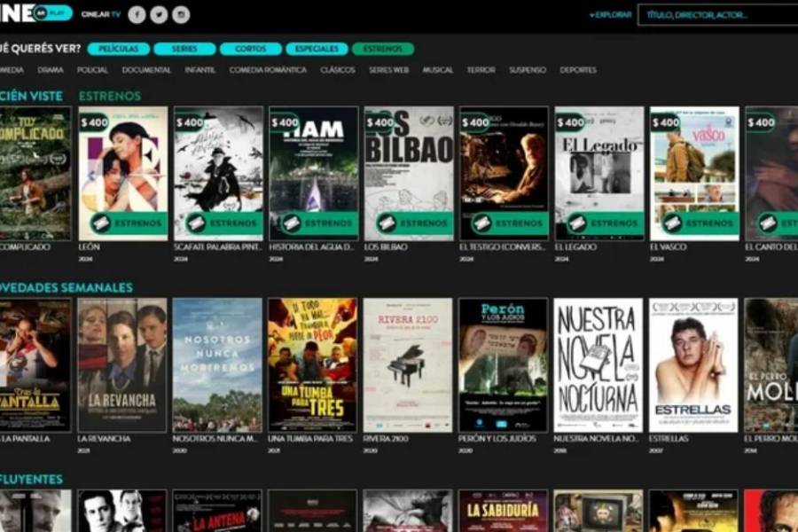
Task: Open CINE.AR TV link
Action: [x=101, y=14]
